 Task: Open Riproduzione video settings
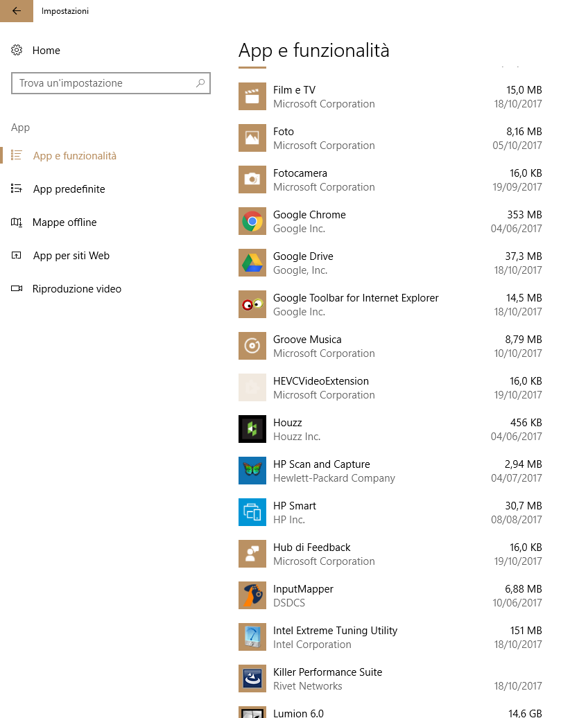pyautogui.click(x=76, y=289)
